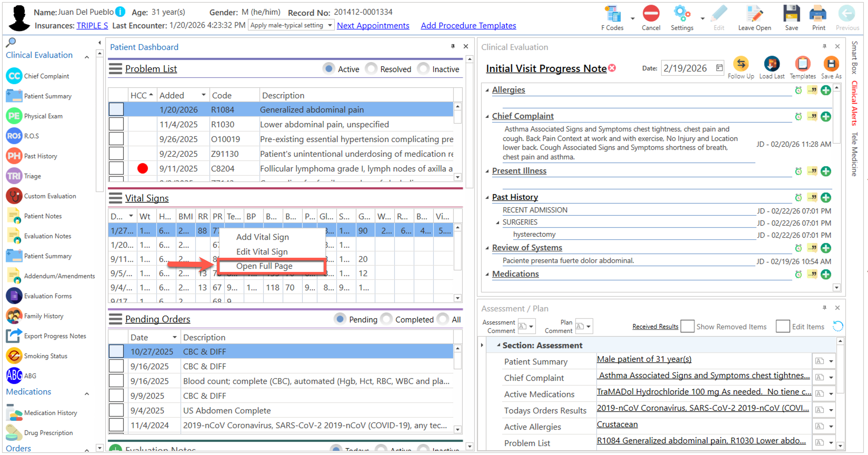This screenshot has height=455, width=868.
Task: Select the Completed radio button for Pending Orders
Action: click(x=386, y=319)
